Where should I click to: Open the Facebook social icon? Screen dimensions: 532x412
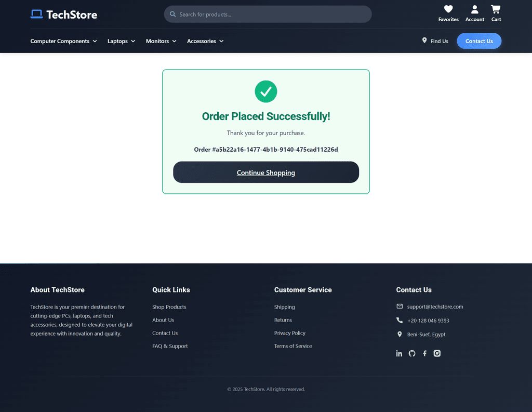(424, 353)
